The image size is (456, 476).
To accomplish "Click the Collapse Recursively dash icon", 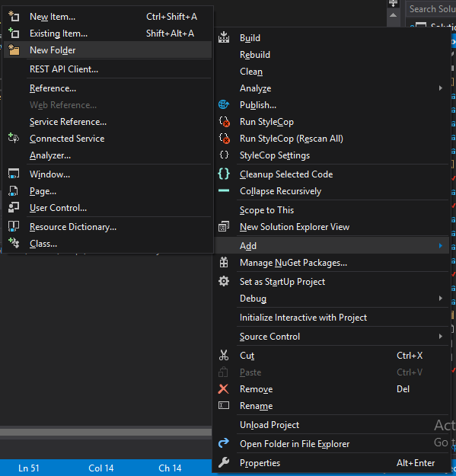I will [224, 190].
